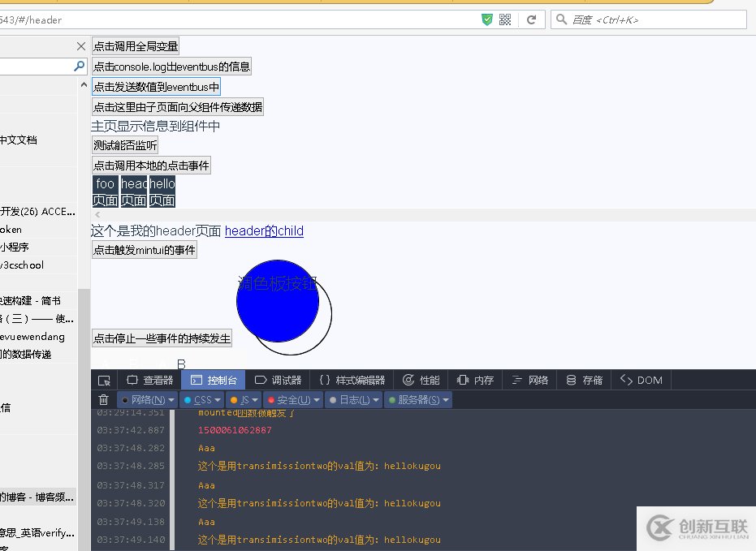The height and width of the screenshot is (551, 756).
Task: Open the QR code icon in address bar
Action: (505, 19)
